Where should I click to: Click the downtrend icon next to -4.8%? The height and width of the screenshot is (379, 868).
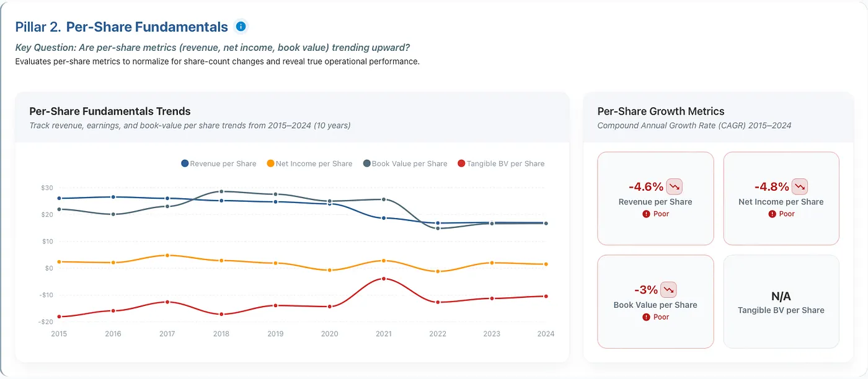(x=800, y=186)
